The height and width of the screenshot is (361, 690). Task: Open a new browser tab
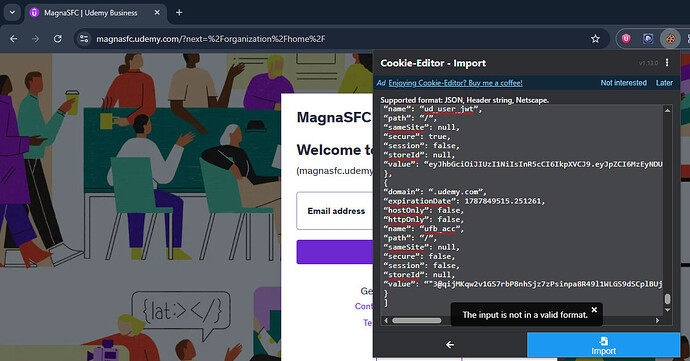(x=179, y=13)
